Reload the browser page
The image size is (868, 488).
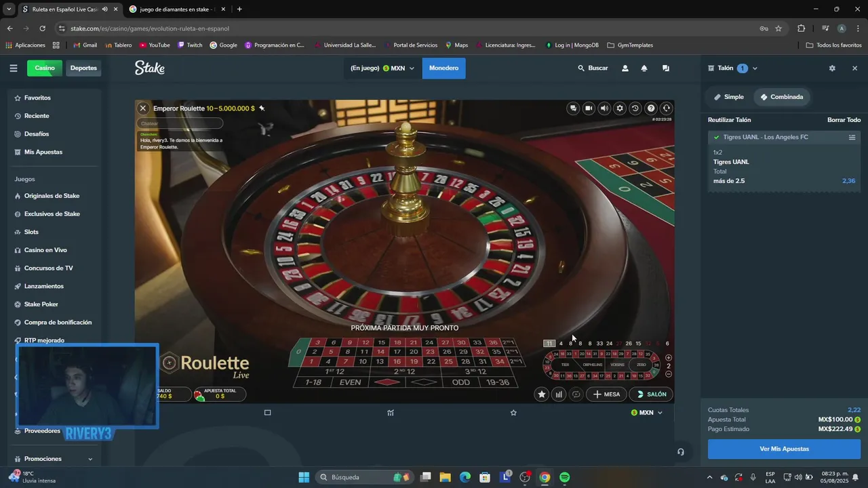click(42, 28)
